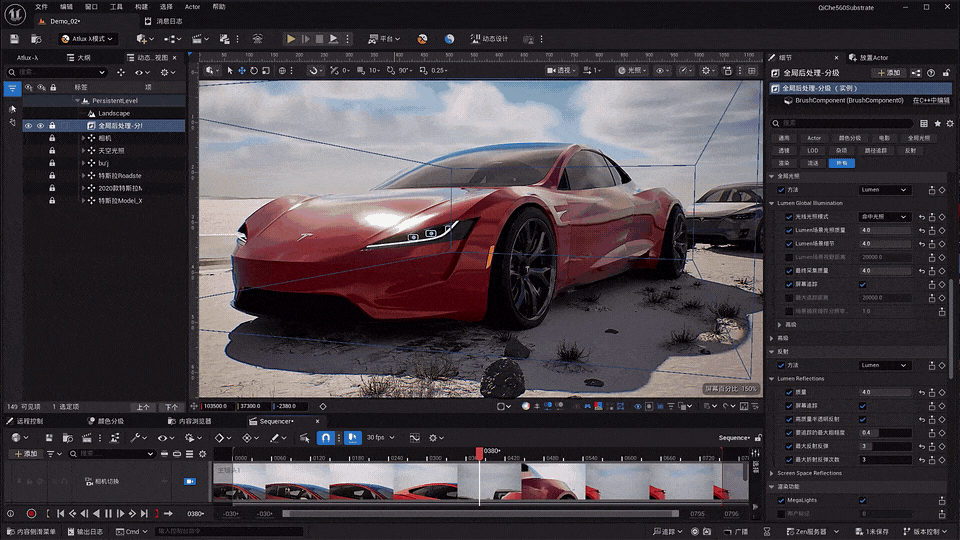Click the favorites star in Details panel
The image size is (960, 540).
(937, 123)
